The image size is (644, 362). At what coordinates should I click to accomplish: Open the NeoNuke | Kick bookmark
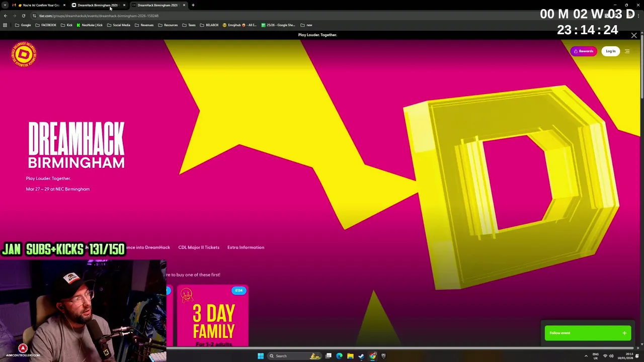pos(90,25)
